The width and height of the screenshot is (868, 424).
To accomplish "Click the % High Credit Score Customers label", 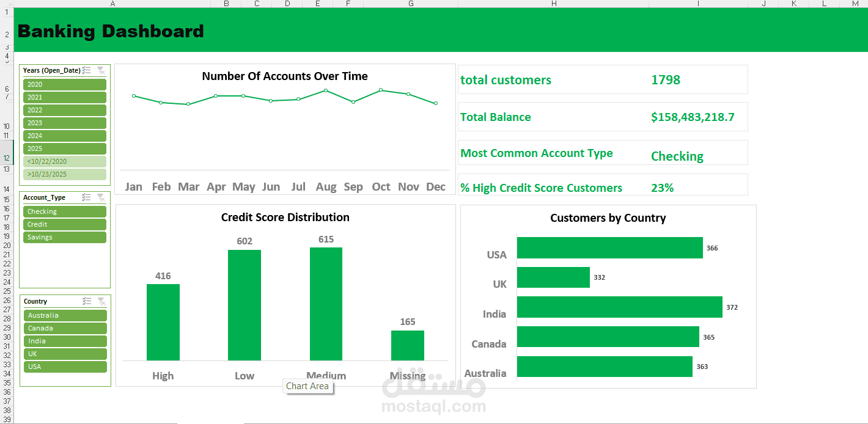I will pyautogui.click(x=542, y=188).
